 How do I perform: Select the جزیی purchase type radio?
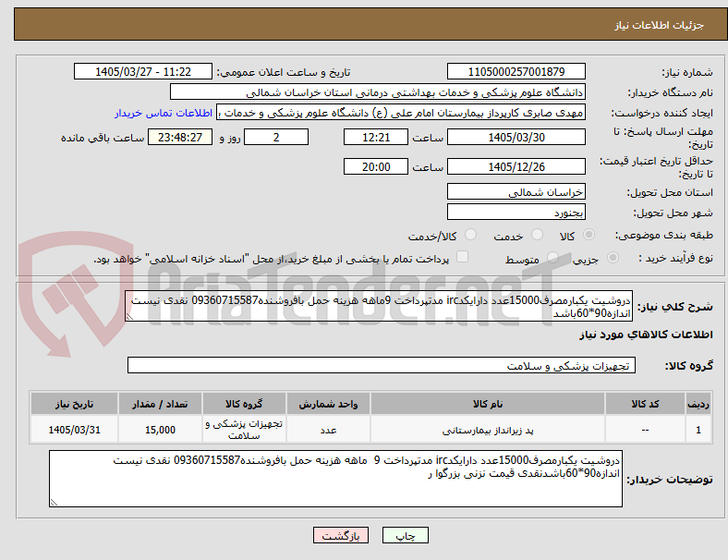[613, 257]
